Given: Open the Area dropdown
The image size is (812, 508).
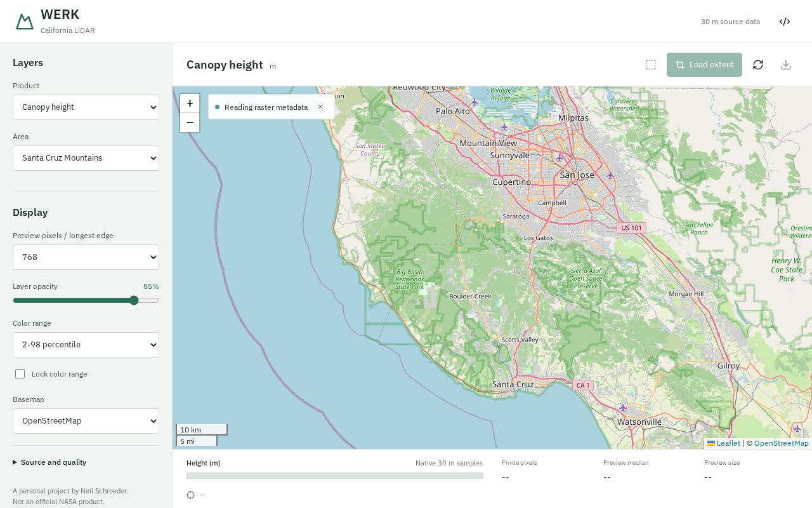Looking at the screenshot, I should coord(86,158).
